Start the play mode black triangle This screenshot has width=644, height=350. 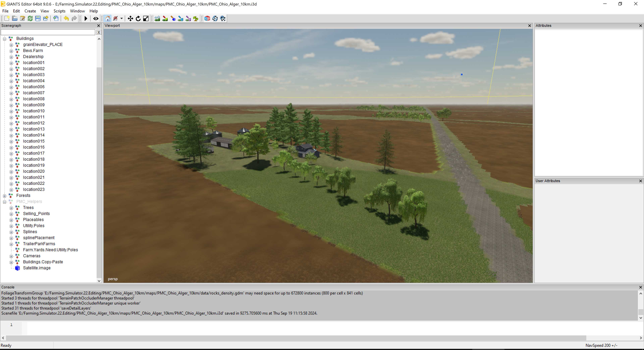pyautogui.click(x=86, y=18)
